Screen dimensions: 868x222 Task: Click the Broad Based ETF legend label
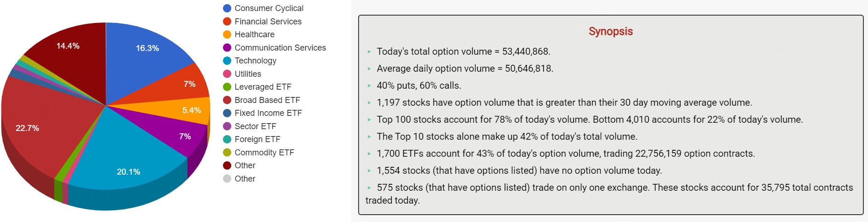pos(267,100)
